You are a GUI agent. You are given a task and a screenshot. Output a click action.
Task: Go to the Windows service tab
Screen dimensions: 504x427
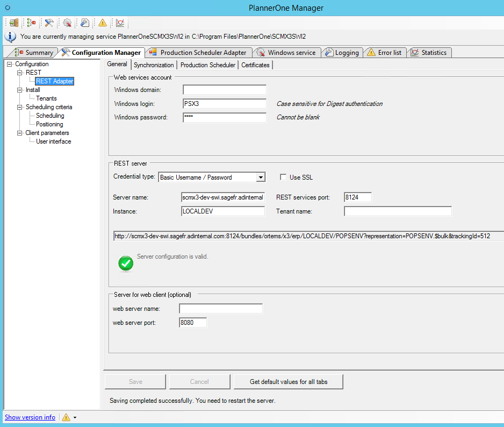tap(287, 53)
